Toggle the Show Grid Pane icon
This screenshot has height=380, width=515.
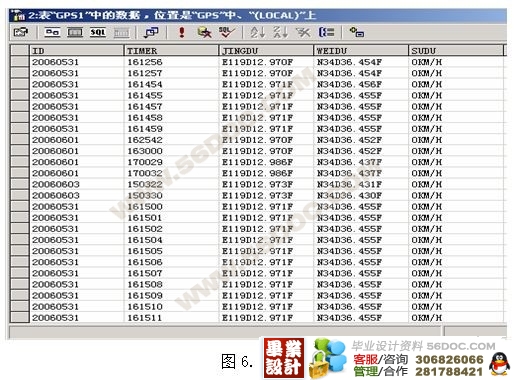point(75,32)
